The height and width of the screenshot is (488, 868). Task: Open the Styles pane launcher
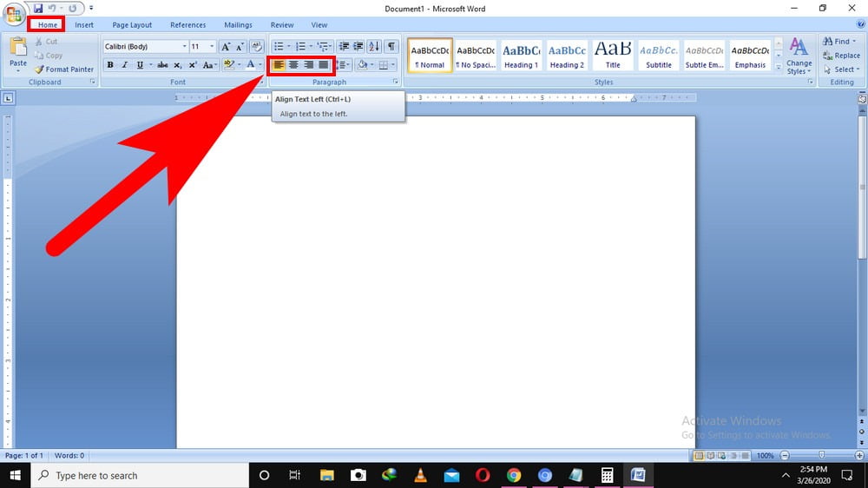[x=810, y=82]
